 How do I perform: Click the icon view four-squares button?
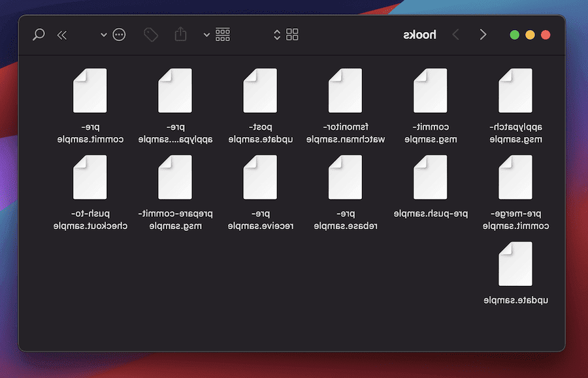pos(292,35)
